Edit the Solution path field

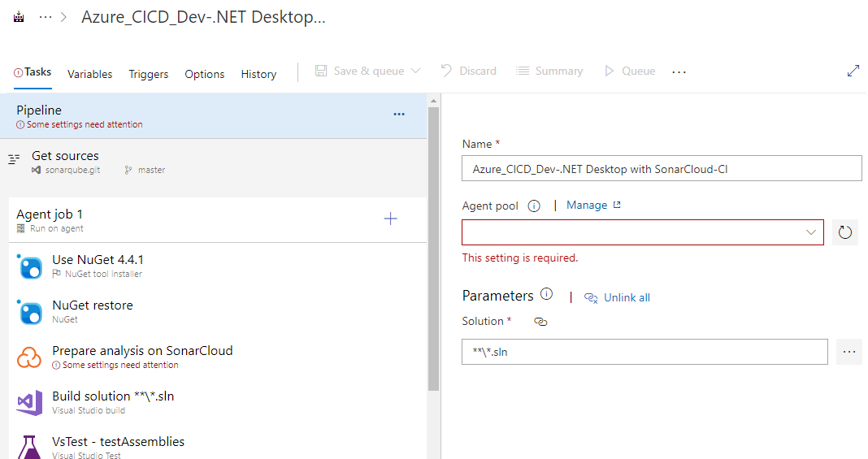(644, 352)
